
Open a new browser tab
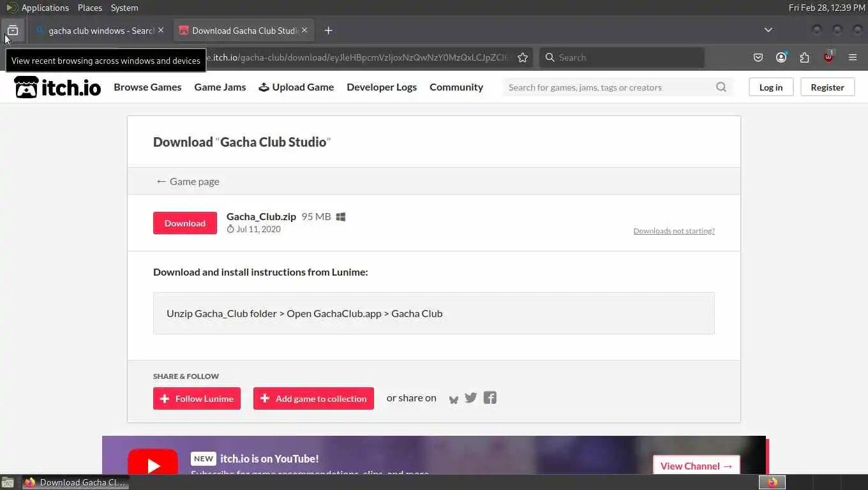pos(328,30)
